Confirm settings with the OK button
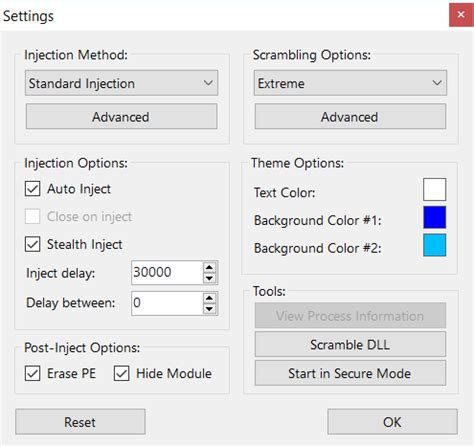The image size is (474, 446). (x=392, y=422)
